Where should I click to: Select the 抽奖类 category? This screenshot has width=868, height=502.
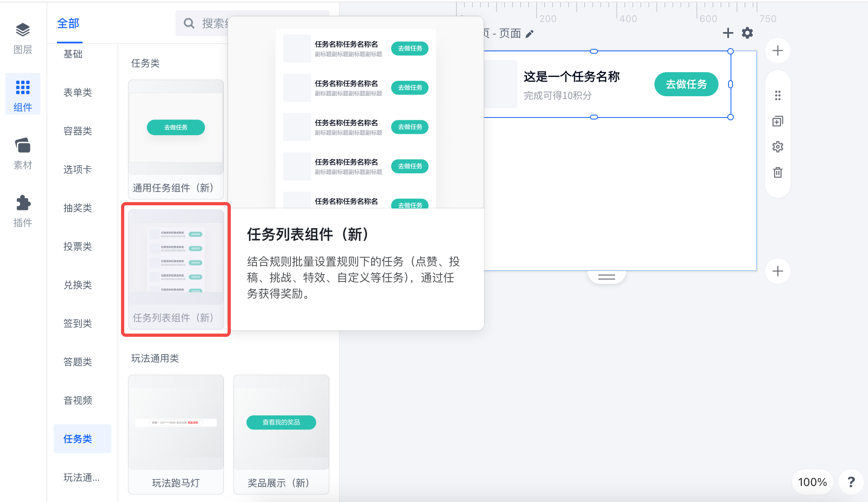click(78, 208)
